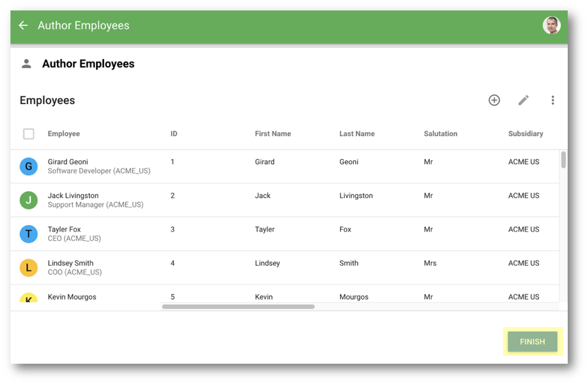The image size is (588, 384).
Task: Sort by the Subsidiary column header
Action: pyautogui.click(x=525, y=134)
